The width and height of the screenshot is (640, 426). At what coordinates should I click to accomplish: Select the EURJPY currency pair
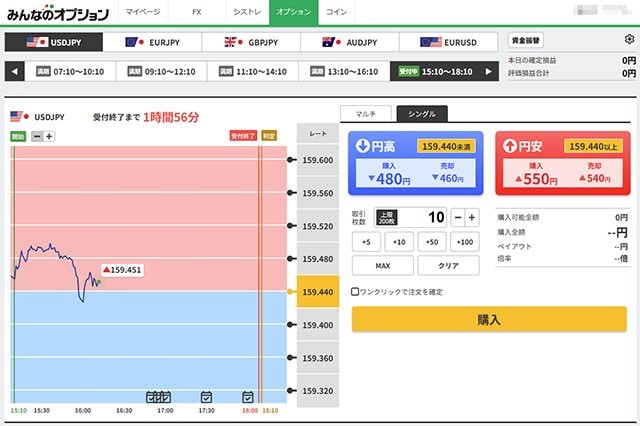(x=152, y=42)
